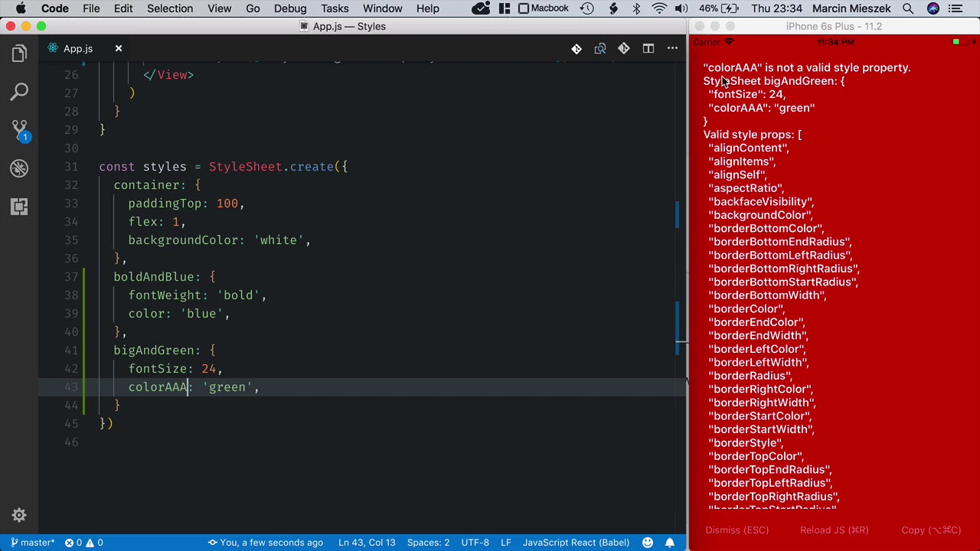This screenshot has height=551, width=980.
Task: Change file encoding via UTF-8
Action: click(x=475, y=543)
